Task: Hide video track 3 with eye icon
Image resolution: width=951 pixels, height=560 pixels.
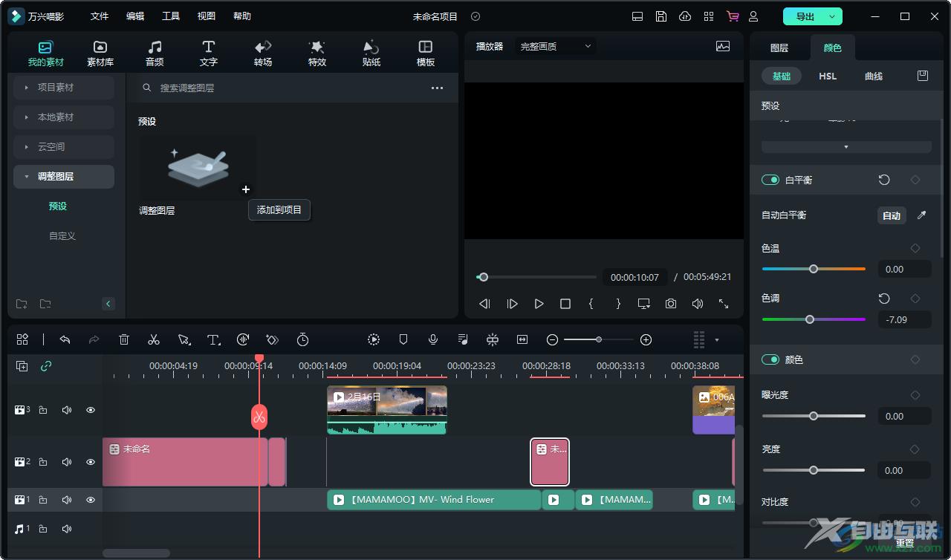Action: click(x=91, y=410)
